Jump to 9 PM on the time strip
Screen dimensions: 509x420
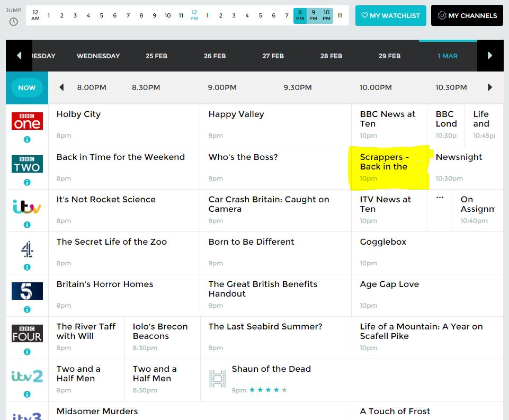tap(313, 15)
